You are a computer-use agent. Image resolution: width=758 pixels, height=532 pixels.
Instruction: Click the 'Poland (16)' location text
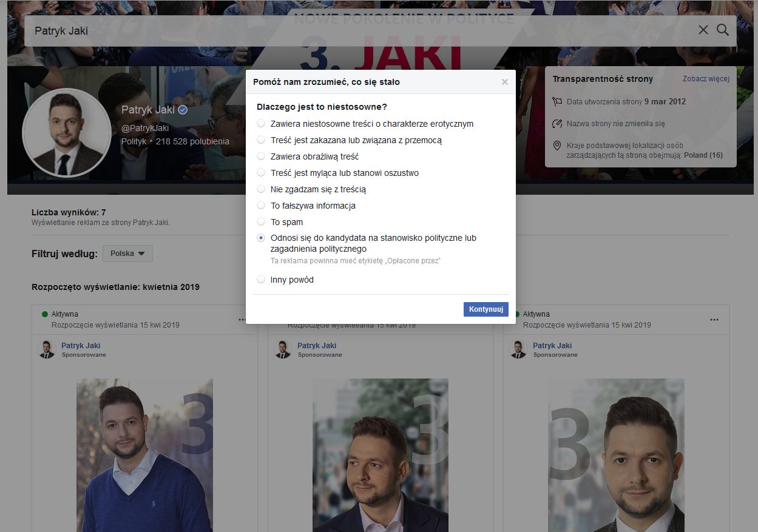pos(703,155)
